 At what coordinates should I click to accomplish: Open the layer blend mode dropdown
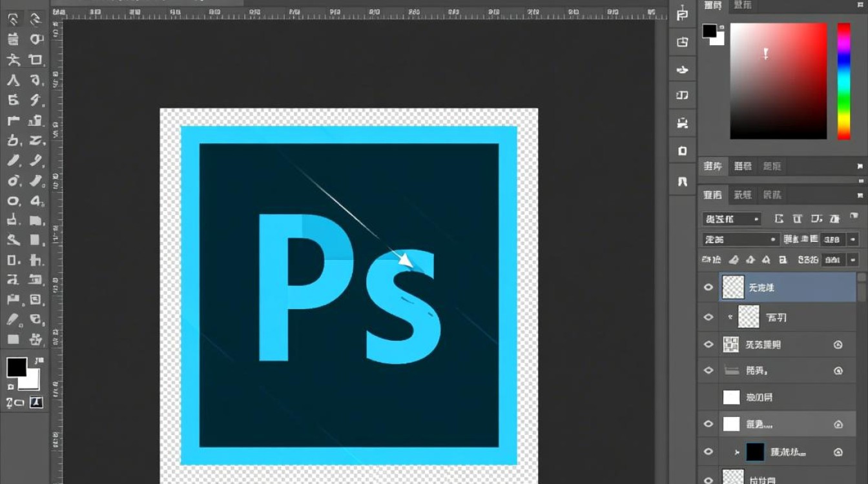click(x=741, y=239)
